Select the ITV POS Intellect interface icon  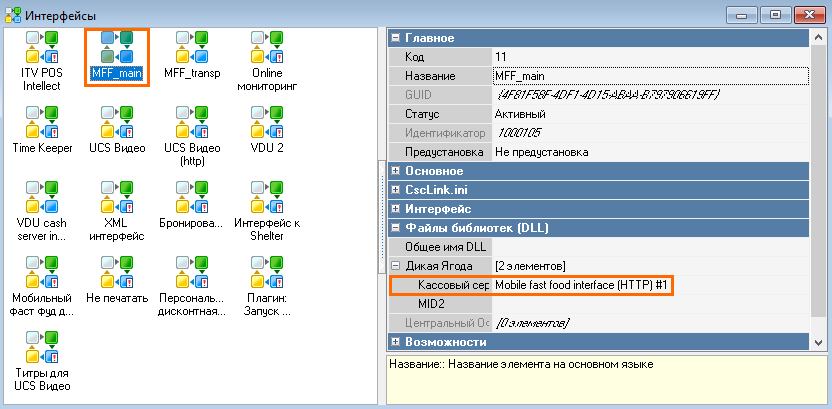(41, 46)
